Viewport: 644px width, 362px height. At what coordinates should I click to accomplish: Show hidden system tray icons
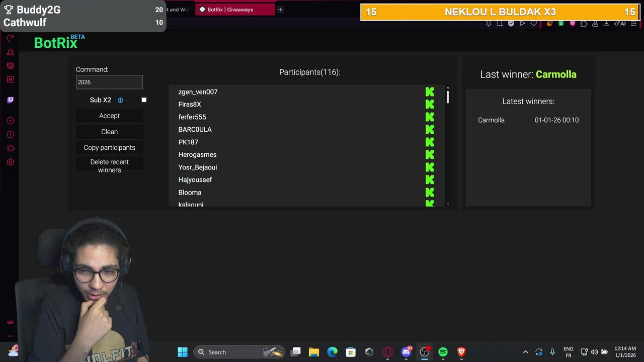click(525, 352)
